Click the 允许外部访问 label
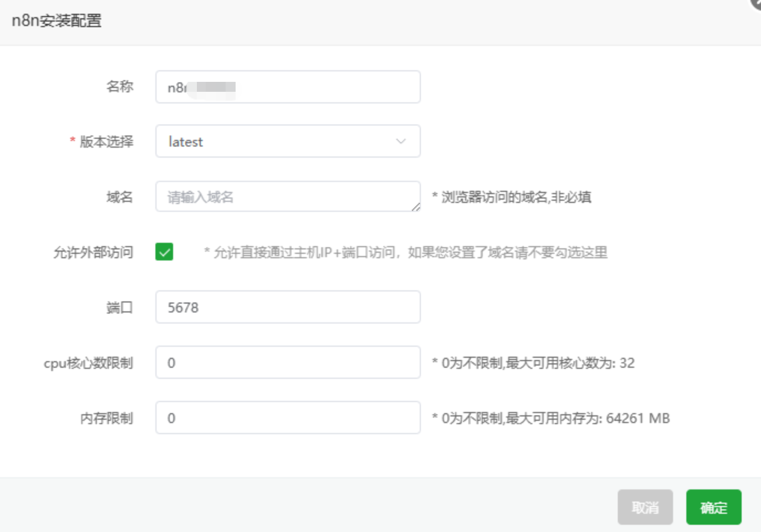The width and height of the screenshot is (761, 532). coord(93,253)
